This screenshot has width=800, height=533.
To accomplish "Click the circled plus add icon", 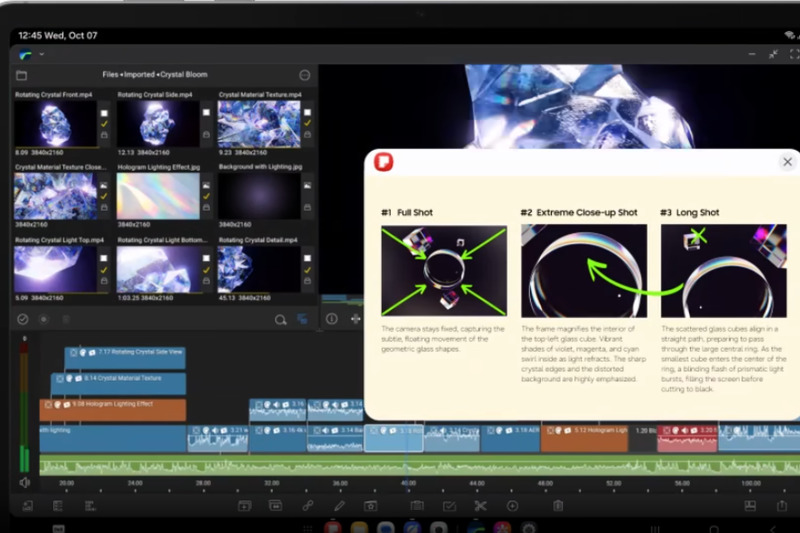I will click(x=512, y=505).
